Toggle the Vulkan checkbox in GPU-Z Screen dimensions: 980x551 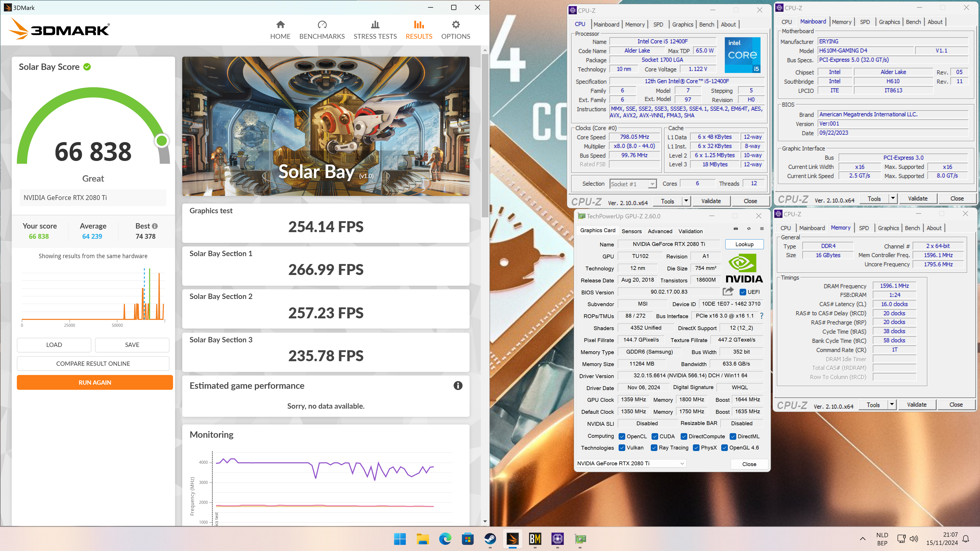(622, 448)
